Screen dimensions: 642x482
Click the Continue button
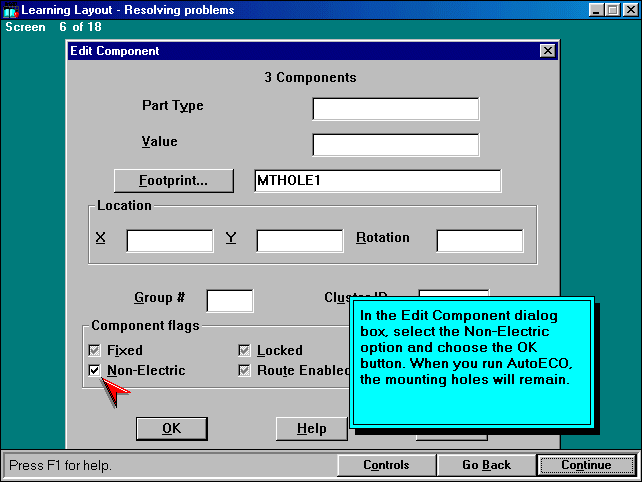585,465
